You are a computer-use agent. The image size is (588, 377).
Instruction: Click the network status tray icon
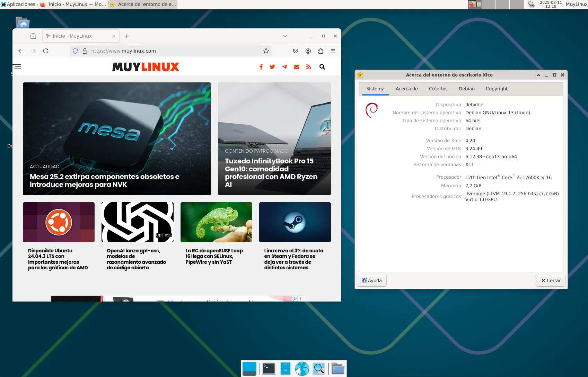[x=531, y=4]
